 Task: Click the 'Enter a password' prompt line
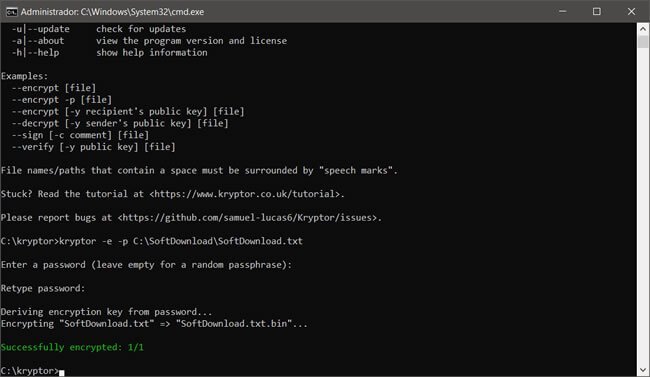[146, 265]
